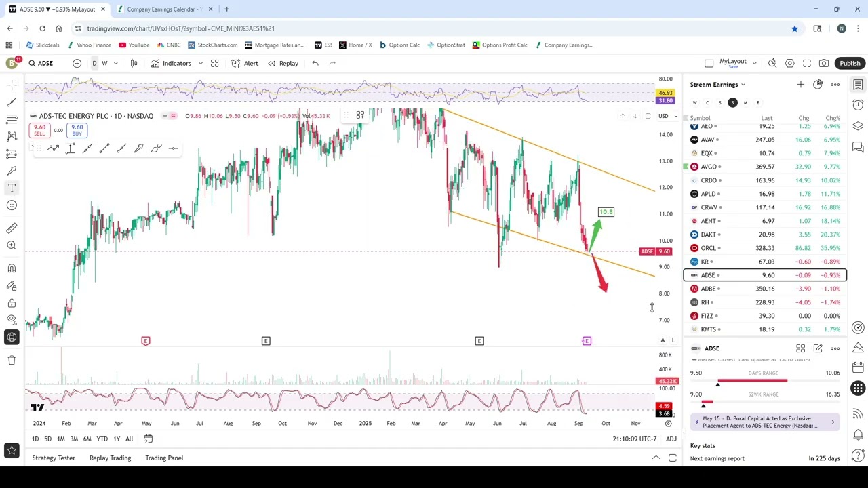
Task: Expand MyLayout manage layouts dropdown
Action: click(x=754, y=63)
